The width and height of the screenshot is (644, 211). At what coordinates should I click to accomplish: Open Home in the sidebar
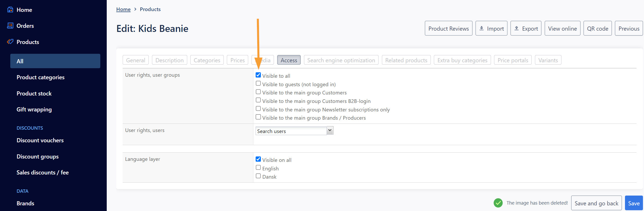[x=24, y=10]
